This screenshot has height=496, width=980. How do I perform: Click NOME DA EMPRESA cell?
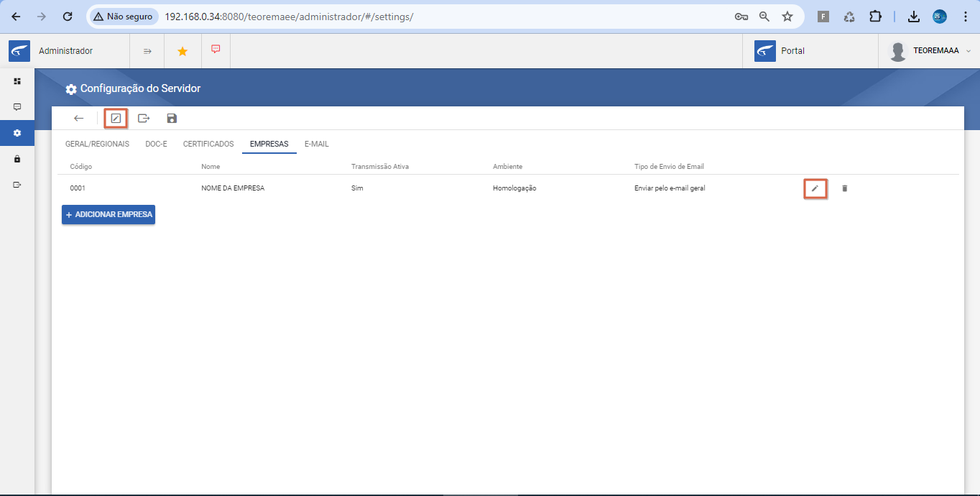233,188
